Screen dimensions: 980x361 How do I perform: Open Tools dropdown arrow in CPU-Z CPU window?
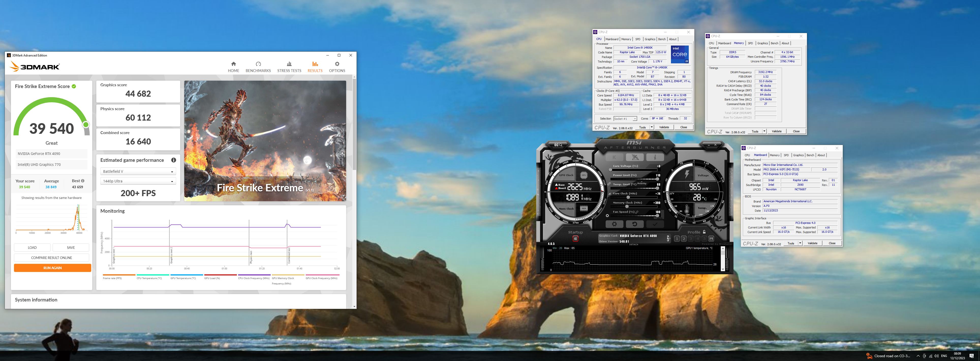tap(651, 127)
